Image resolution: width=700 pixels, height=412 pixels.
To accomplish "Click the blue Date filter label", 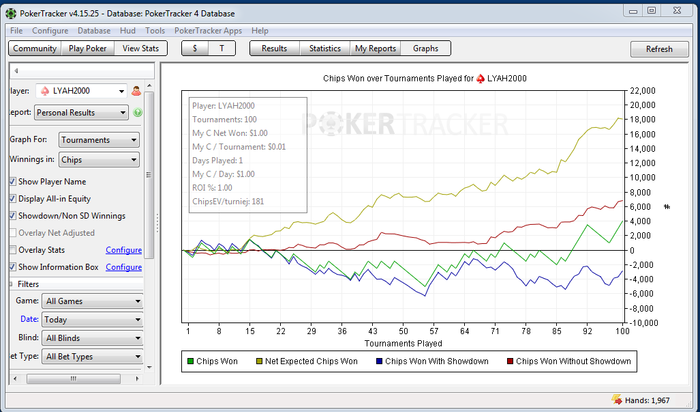I will pos(29,319).
